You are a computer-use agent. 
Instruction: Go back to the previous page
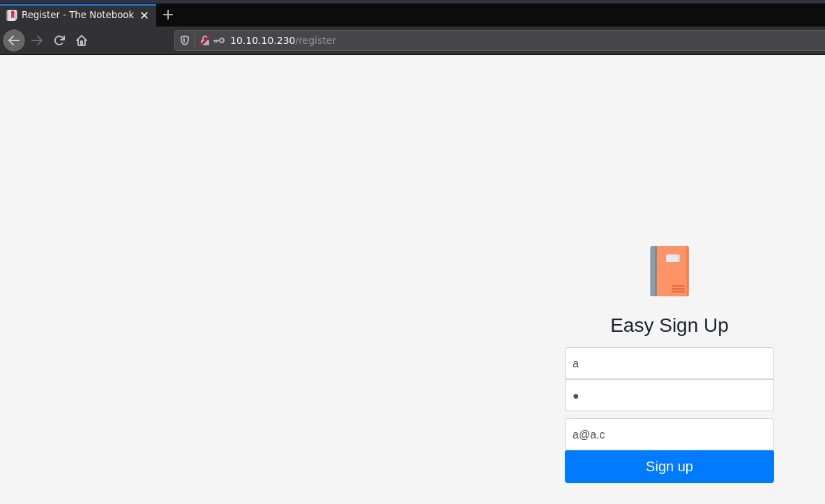point(14,40)
